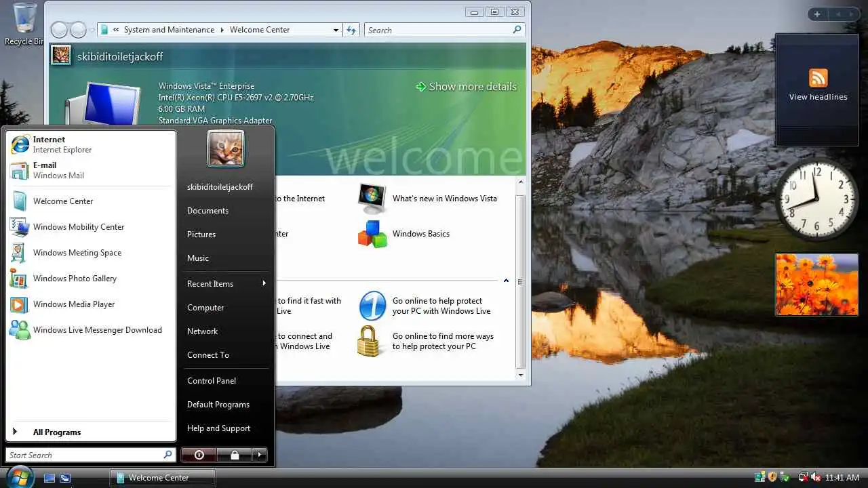Launch Windows Mobility Center
Viewport: 868px width, 488px height.
tap(90, 227)
